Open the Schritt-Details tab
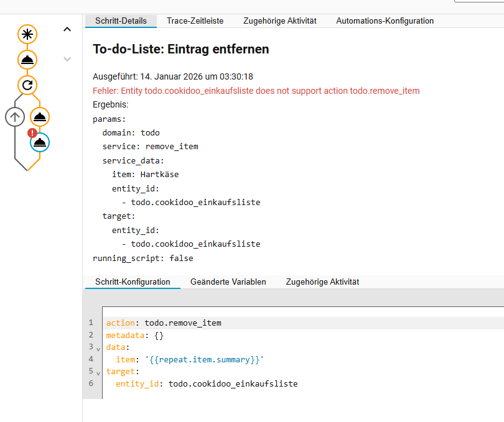The image size is (504, 422). click(121, 21)
